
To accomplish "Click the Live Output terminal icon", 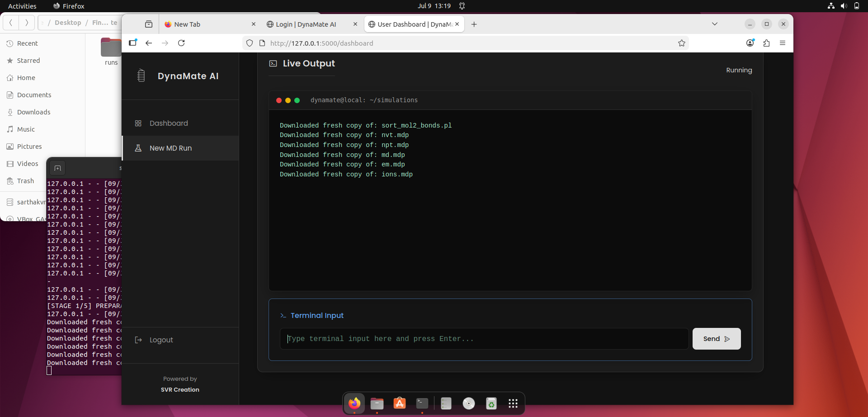I will click(x=273, y=63).
